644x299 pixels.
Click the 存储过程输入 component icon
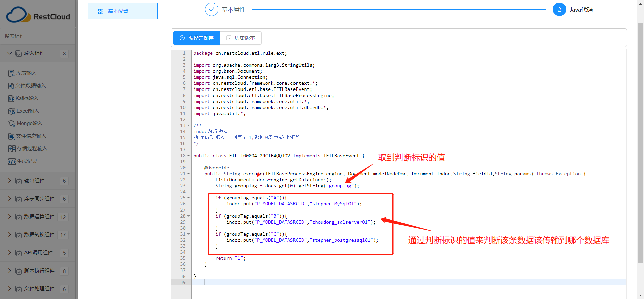coord(12,148)
